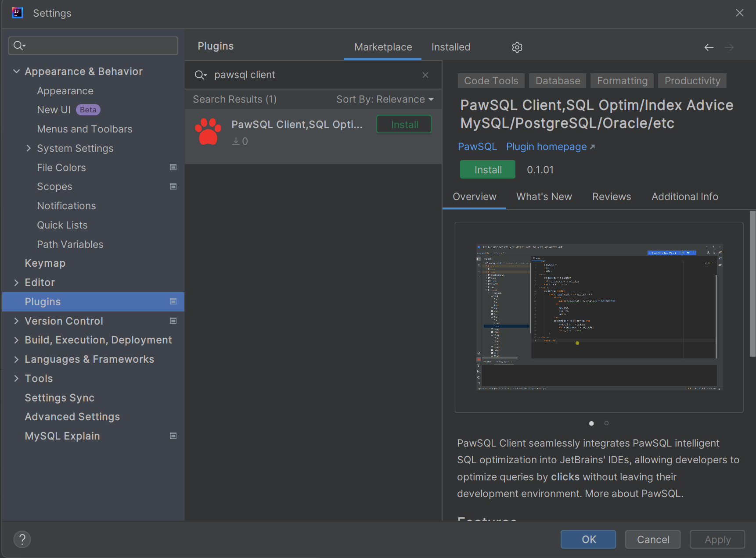Open Menus and Toolbars settings
Screen dimensions: 756x558
point(84,129)
